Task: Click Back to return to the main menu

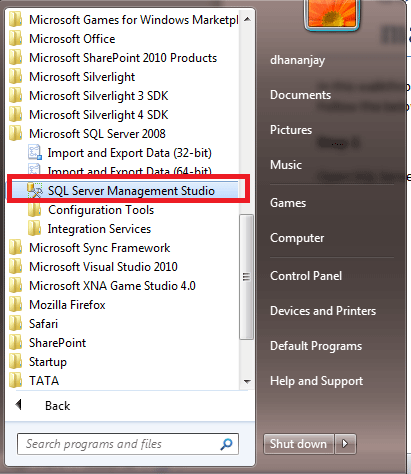Action: (x=57, y=406)
